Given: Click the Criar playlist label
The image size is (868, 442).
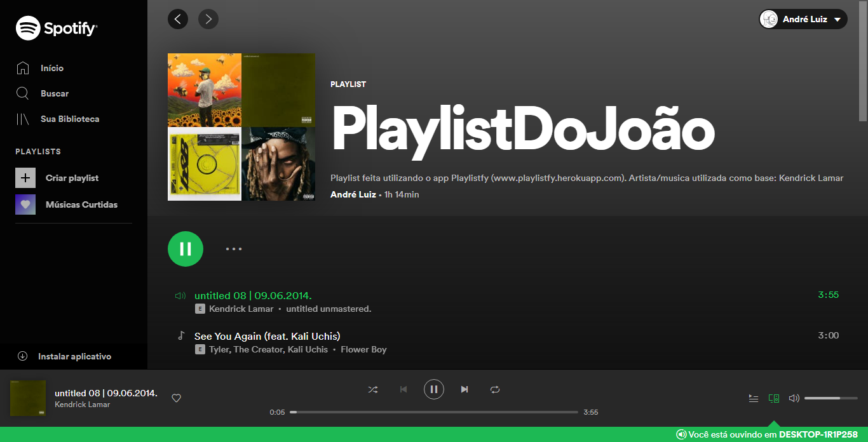Looking at the screenshot, I should click(72, 178).
